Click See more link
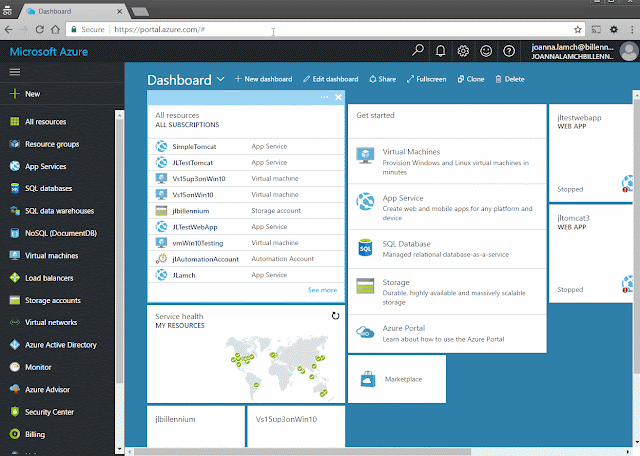The height and width of the screenshot is (456, 640). (x=322, y=290)
